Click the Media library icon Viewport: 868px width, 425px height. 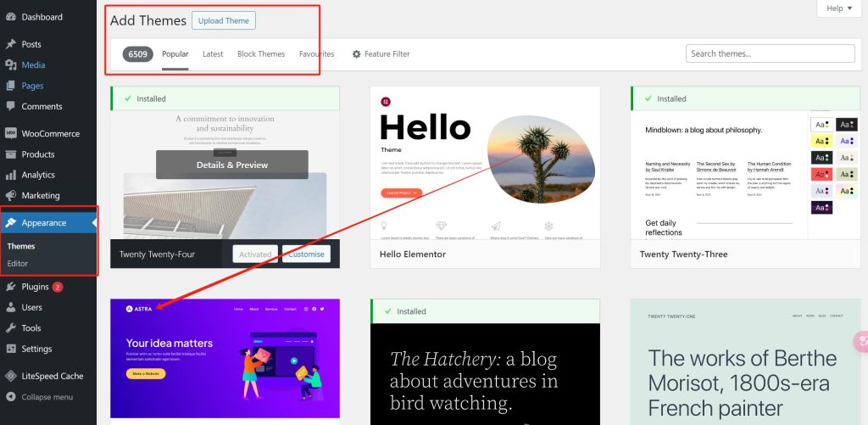pyautogui.click(x=10, y=64)
